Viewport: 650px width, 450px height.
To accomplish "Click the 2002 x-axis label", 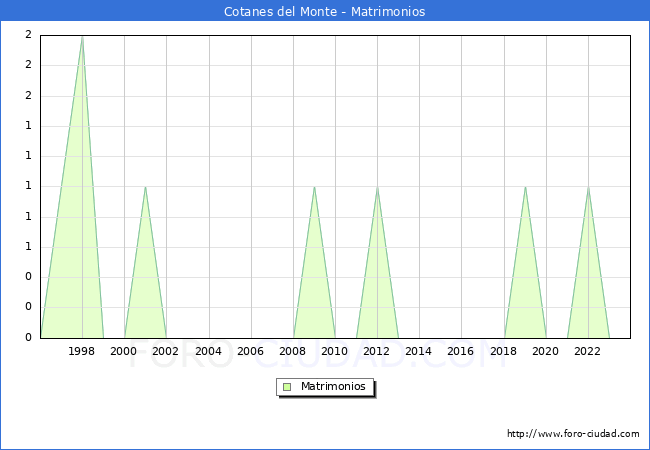I will point(165,351).
